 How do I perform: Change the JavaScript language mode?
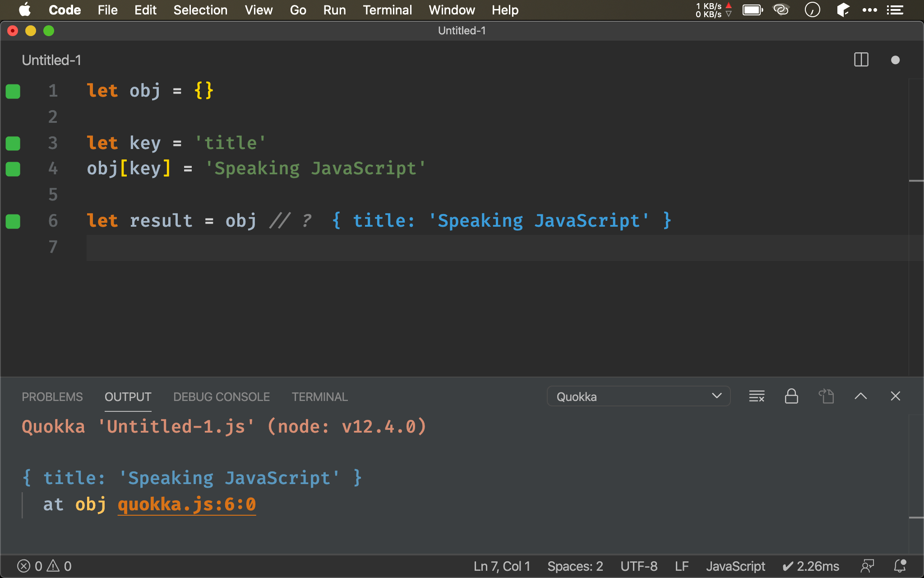click(x=735, y=566)
